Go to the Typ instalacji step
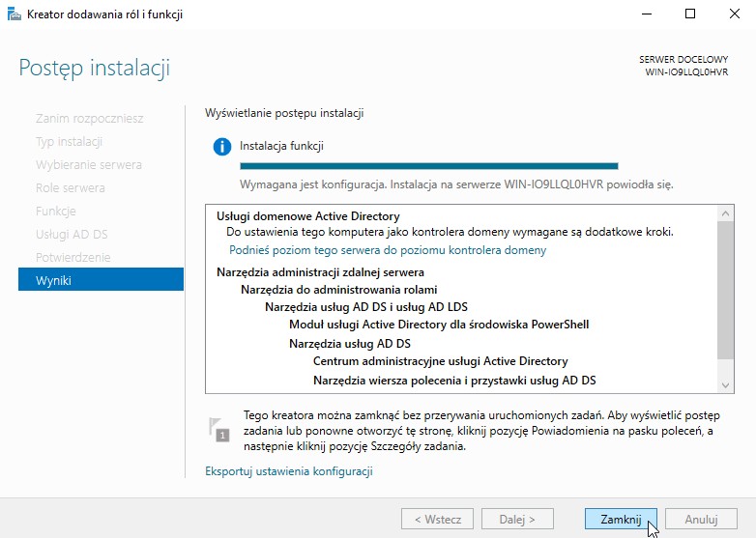The image size is (756, 538). coord(72,141)
